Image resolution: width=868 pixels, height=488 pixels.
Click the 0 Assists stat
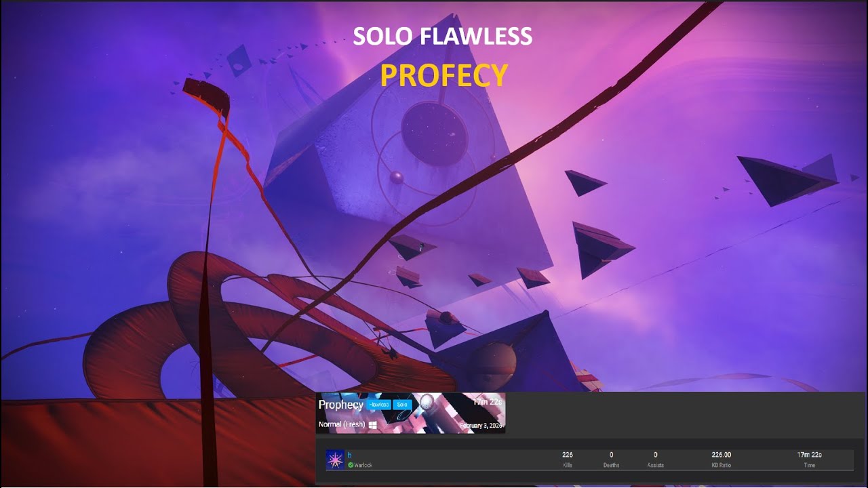point(655,459)
